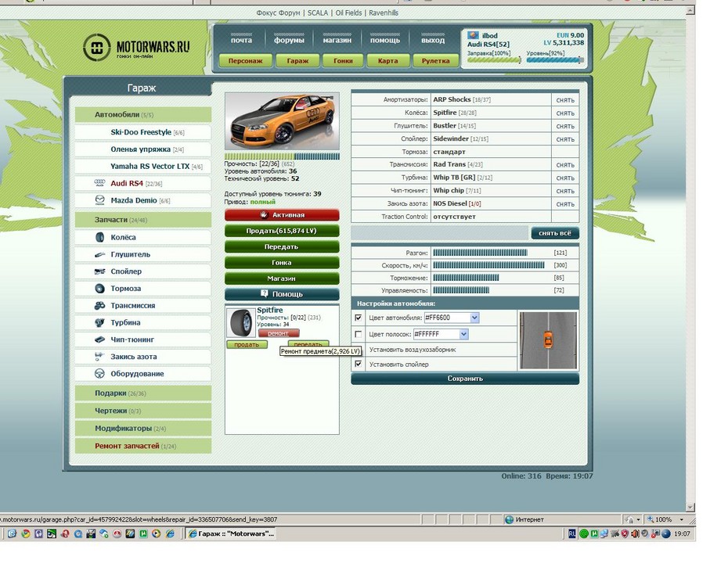Viewport: 728px width, 582px height.
Task: Open the Oil Fields link at the top
Action: pyautogui.click(x=348, y=13)
